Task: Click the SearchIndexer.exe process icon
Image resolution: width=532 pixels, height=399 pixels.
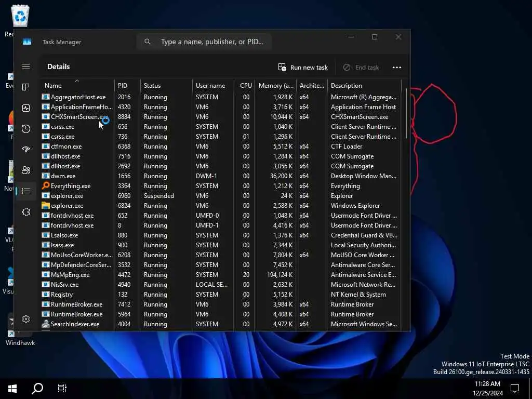Action: 46,324
